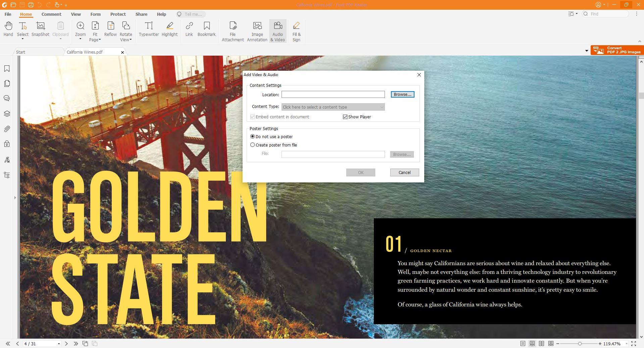
Task: Select the Hand tool
Action: click(8, 29)
